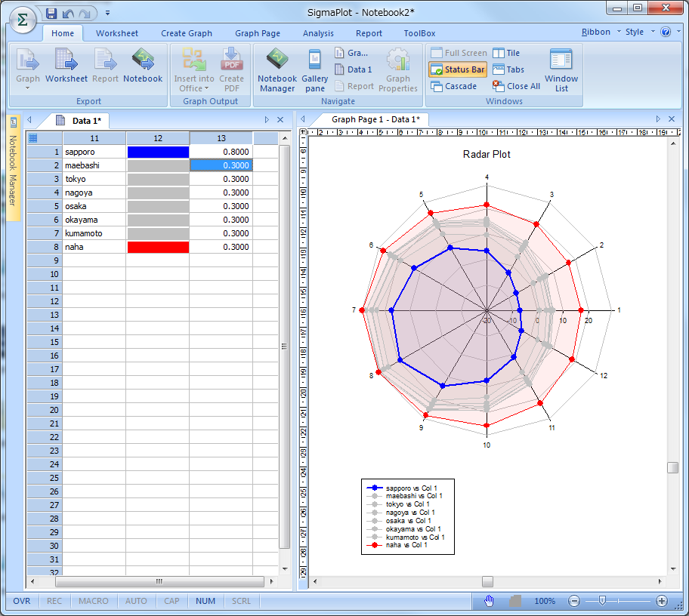
Task: Open the Worksheet ribbon tab
Action: (x=117, y=33)
